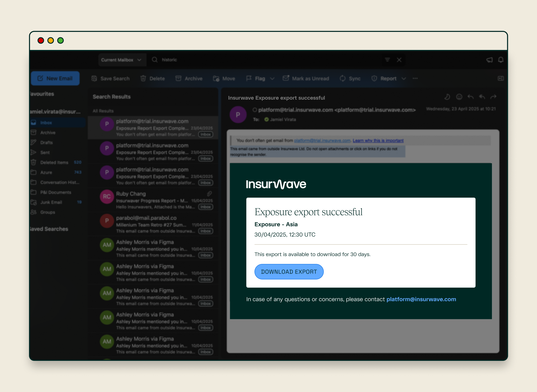This screenshot has width=537, height=392.
Task: Open Deleted Items folder
Action: 58,162
